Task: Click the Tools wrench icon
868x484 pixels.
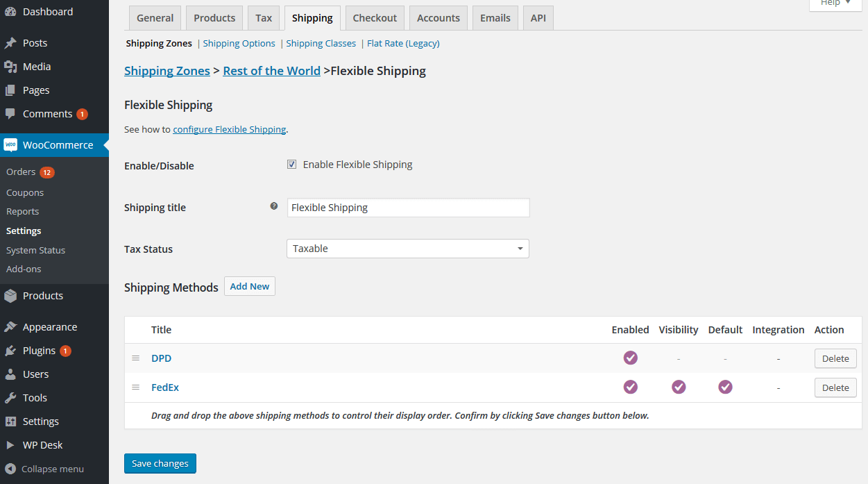Action: 10,398
